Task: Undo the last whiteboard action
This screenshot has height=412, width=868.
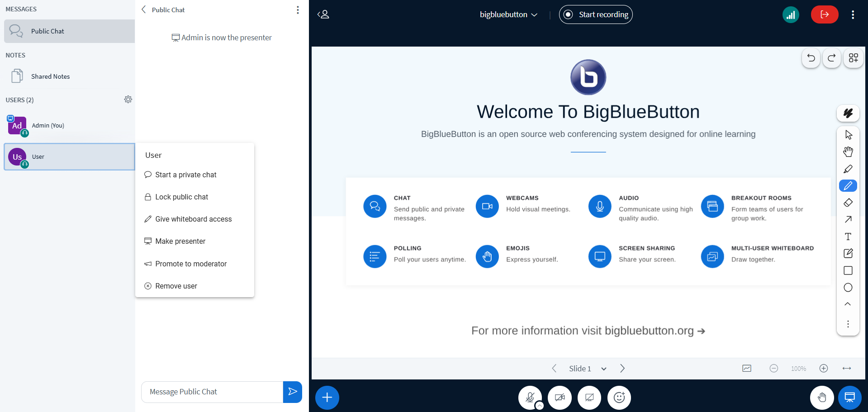Action: pos(811,58)
